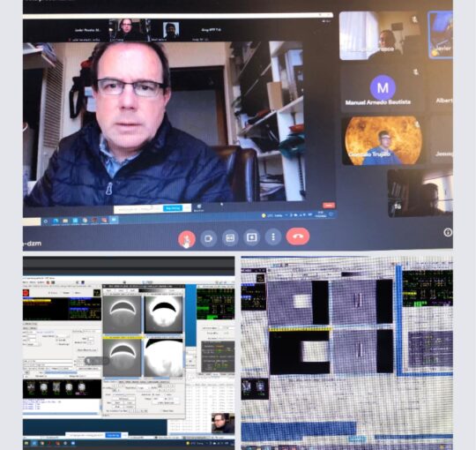Click the blue button in screen-sharing notice bar

173,208
